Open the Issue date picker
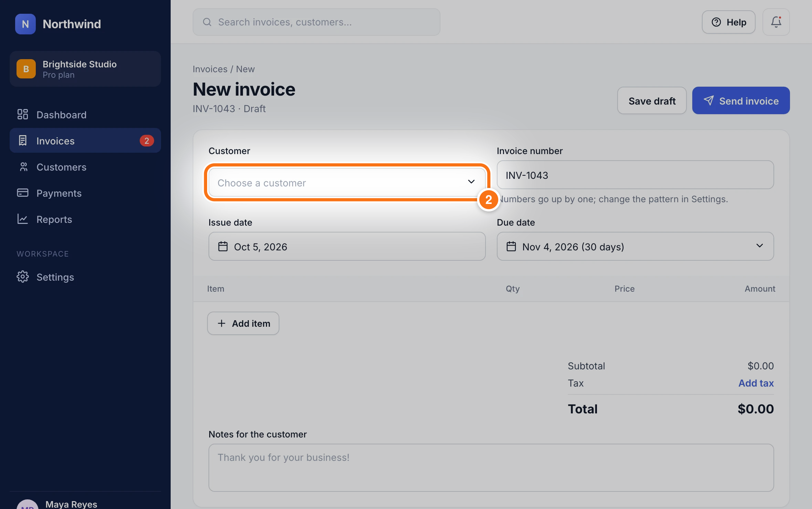 coord(347,246)
